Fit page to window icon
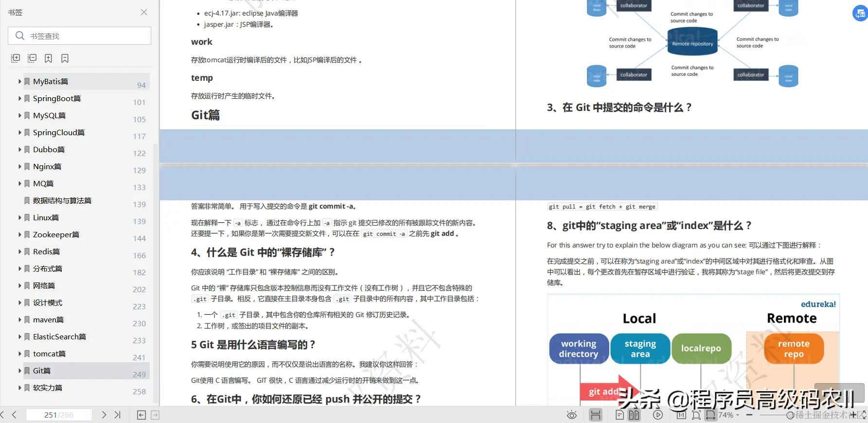Image resolution: width=868 pixels, height=423 pixels. (696, 415)
